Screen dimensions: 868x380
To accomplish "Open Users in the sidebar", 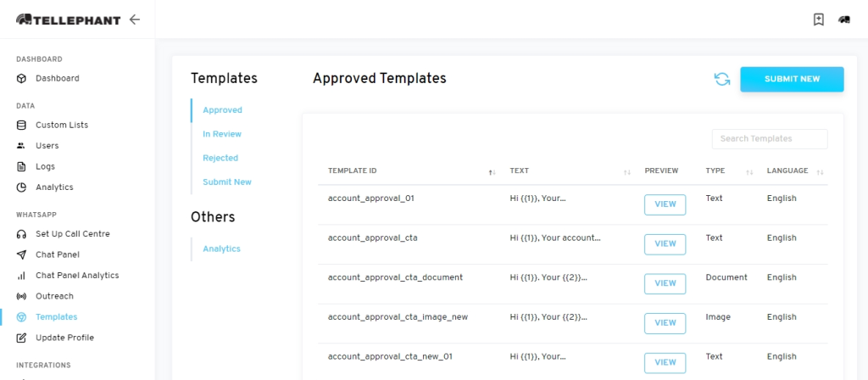I will pyautogui.click(x=47, y=146).
